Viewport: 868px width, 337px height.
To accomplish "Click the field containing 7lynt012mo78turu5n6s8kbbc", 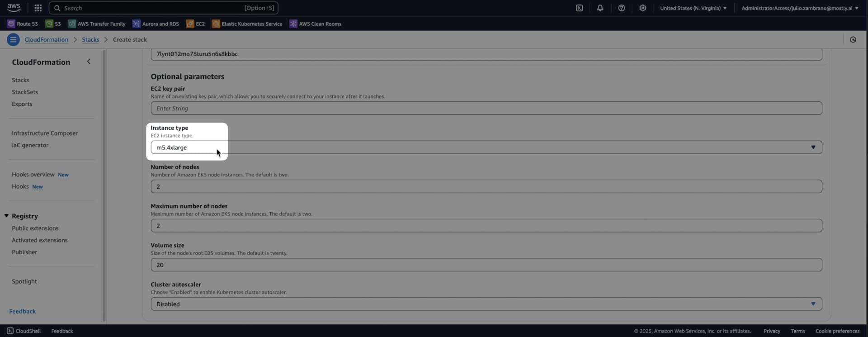I will (x=486, y=54).
